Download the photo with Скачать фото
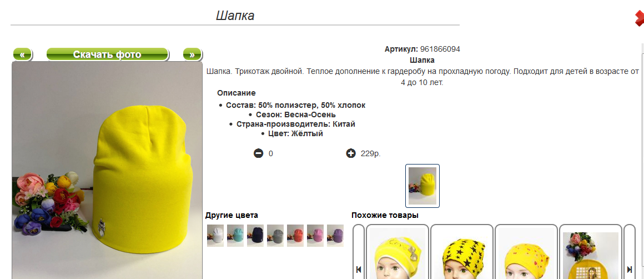The image size is (644, 279). tap(107, 54)
